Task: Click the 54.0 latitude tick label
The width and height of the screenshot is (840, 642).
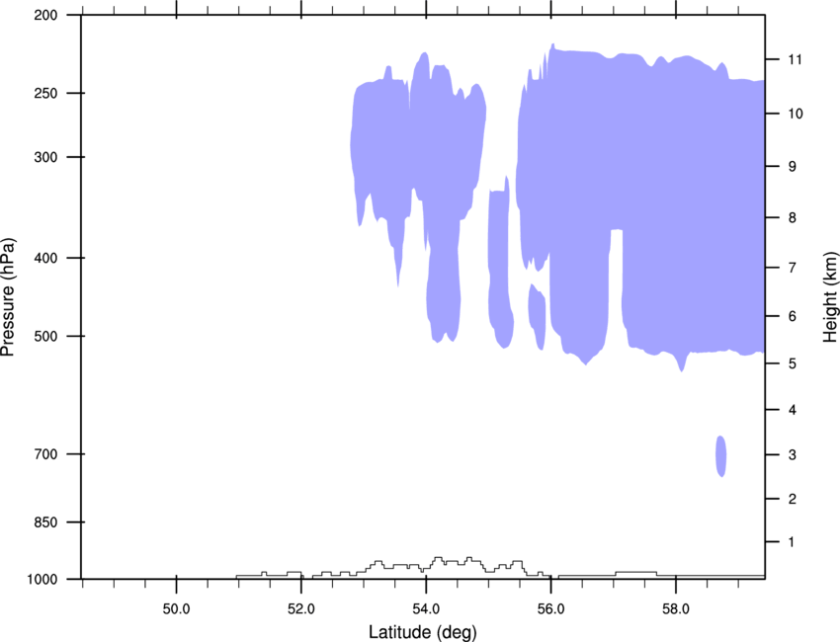Action: tap(426, 609)
